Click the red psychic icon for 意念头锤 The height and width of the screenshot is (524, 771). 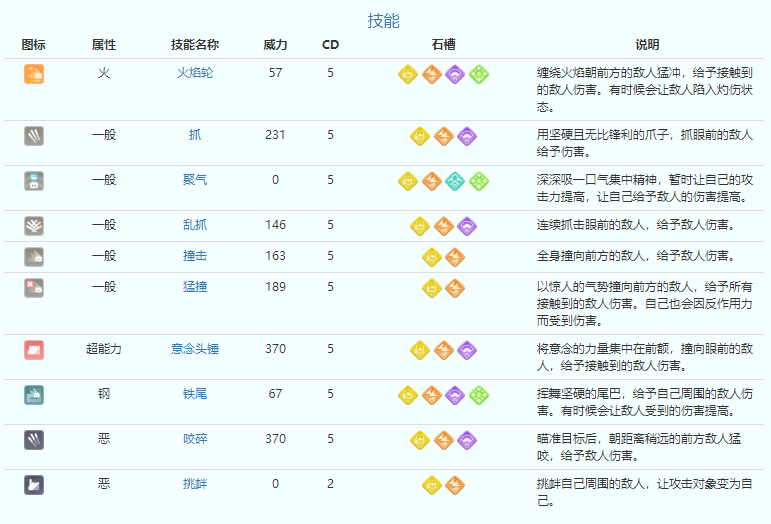point(34,350)
